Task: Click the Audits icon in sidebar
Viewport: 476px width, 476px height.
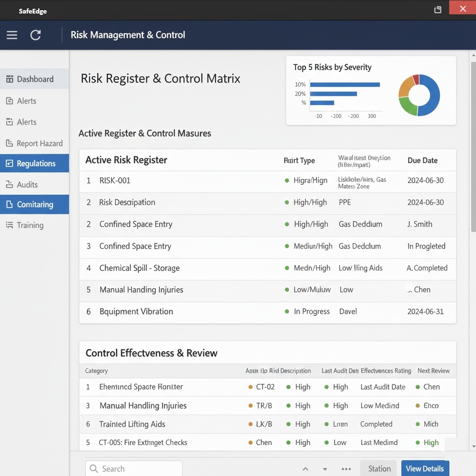Action: pyautogui.click(x=9, y=185)
